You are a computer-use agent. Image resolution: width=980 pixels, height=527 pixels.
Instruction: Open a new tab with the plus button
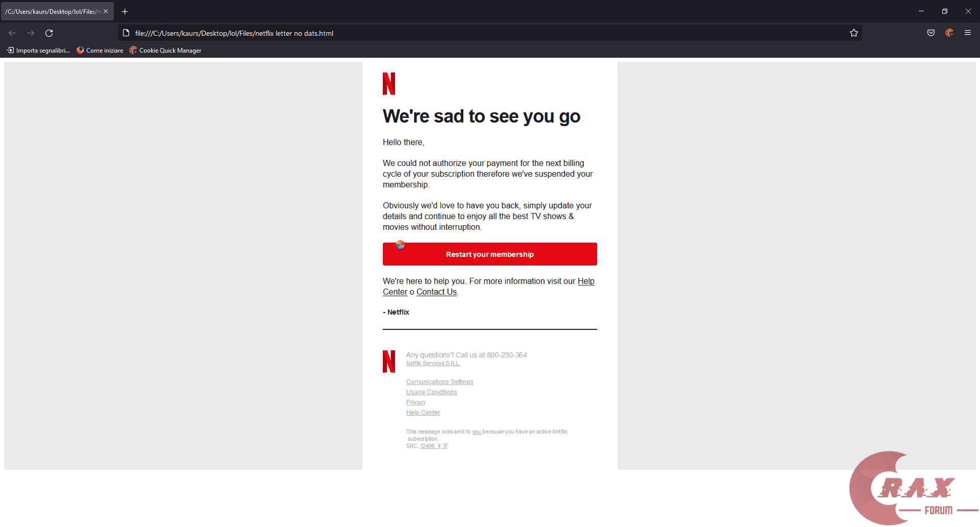(x=125, y=11)
